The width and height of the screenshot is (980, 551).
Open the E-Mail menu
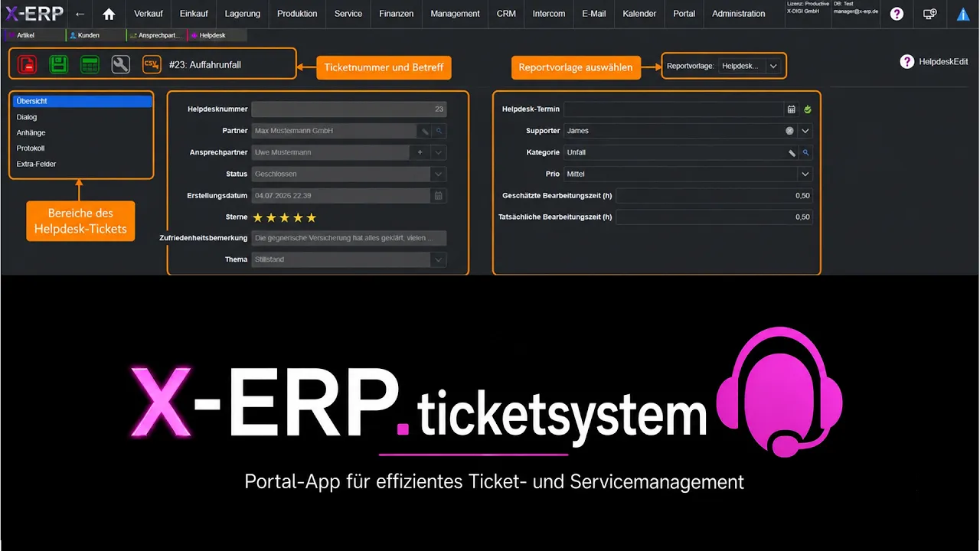(x=593, y=14)
